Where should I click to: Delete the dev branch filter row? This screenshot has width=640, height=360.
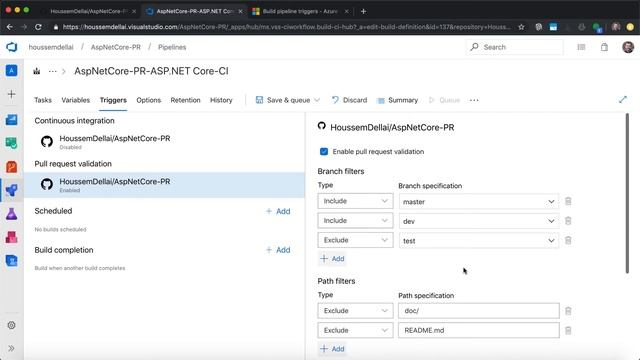point(568,221)
